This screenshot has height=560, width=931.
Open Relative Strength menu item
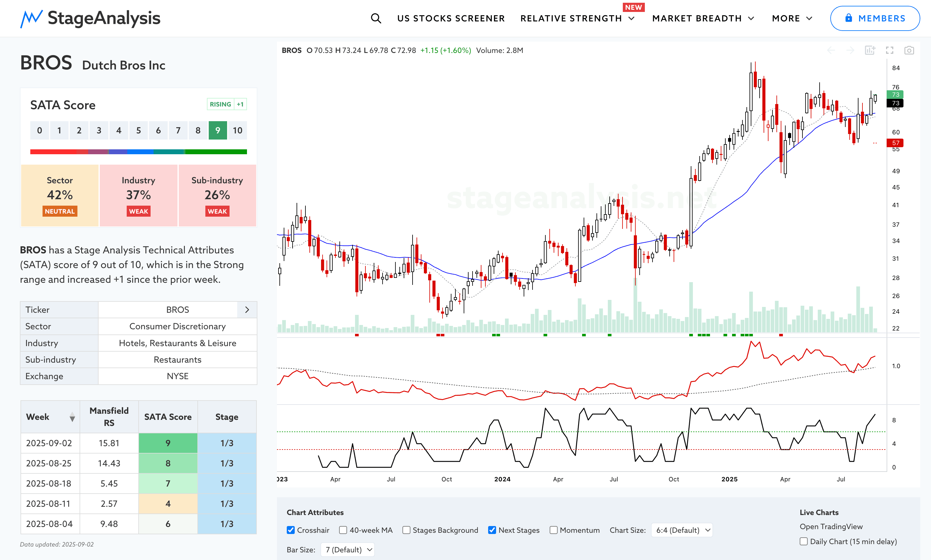(x=571, y=18)
